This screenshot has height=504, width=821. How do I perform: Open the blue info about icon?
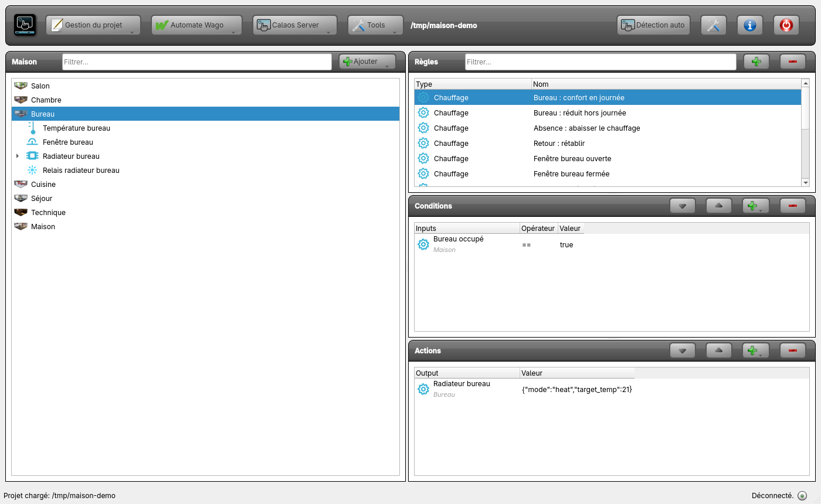tap(749, 25)
